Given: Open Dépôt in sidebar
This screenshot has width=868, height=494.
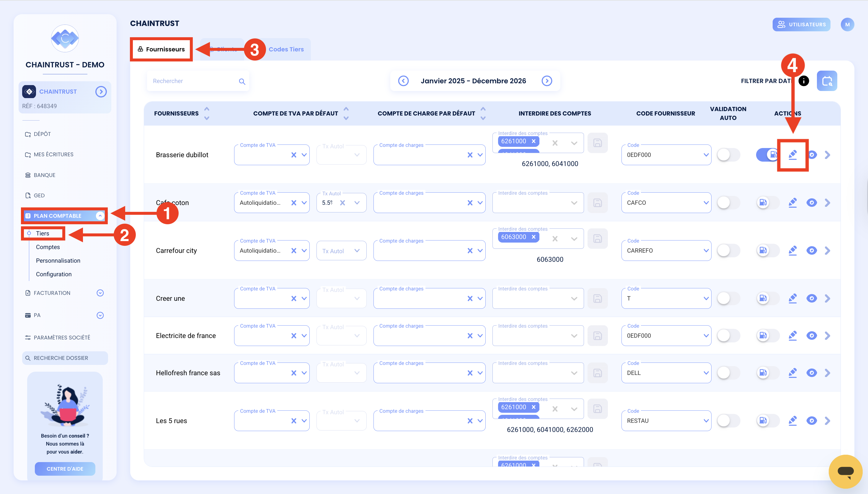Looking at the screenshot, I should click(x=37, y=134).
